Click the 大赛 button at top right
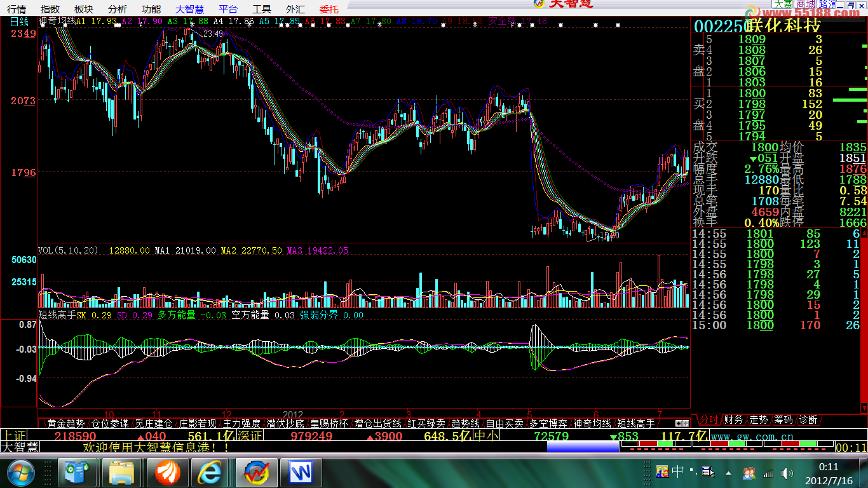The width and height of the screenshot is (868, 488). 783,4
